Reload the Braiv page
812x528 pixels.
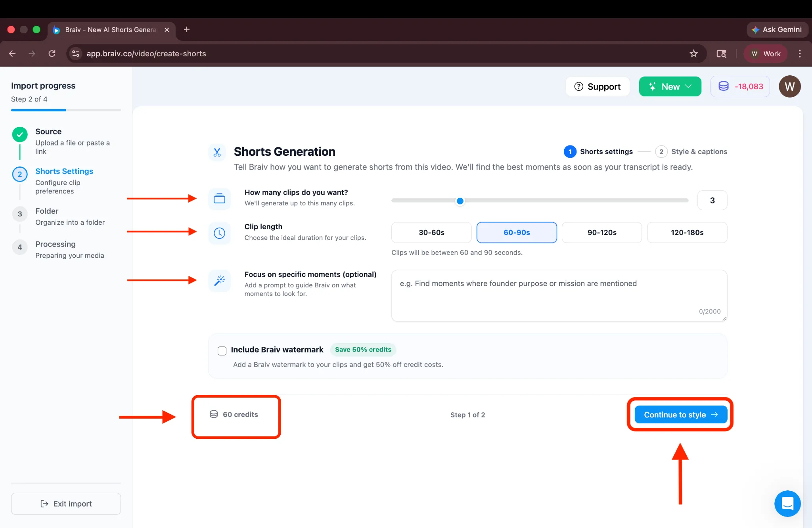point(52,54)
